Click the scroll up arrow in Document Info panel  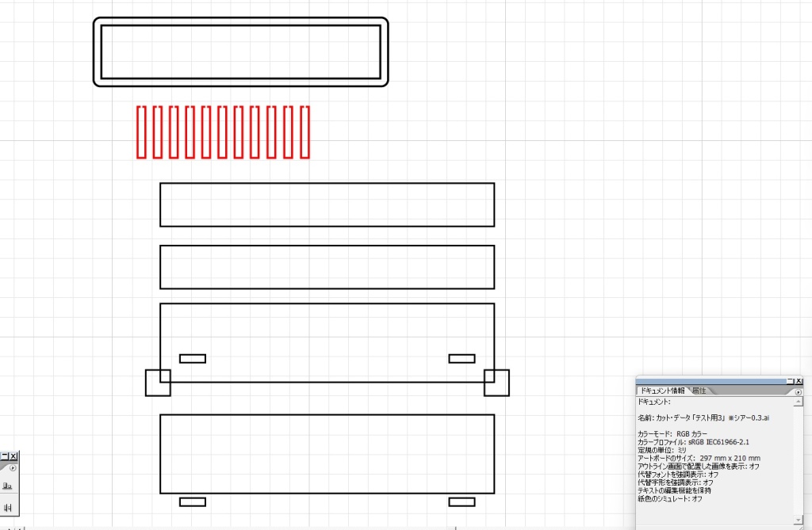click(799, 402)
